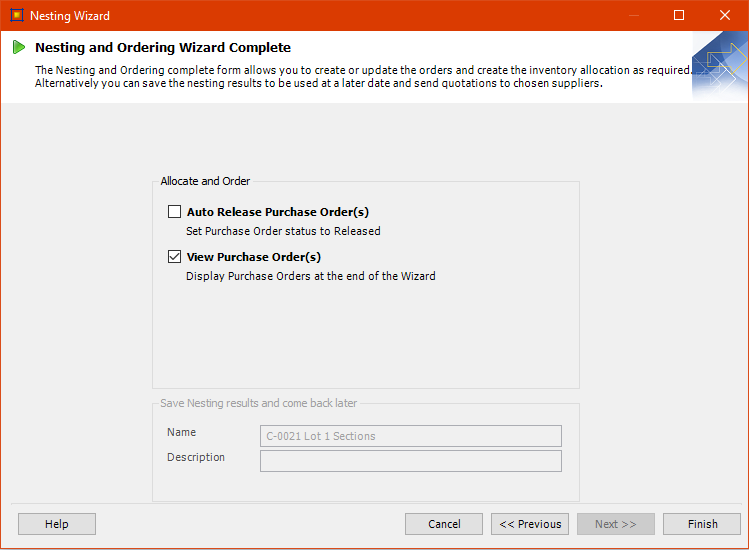Finish the Nesting and Ordering wizard
749x550 pixels.
pyautogui.click(x=702, y=524)
